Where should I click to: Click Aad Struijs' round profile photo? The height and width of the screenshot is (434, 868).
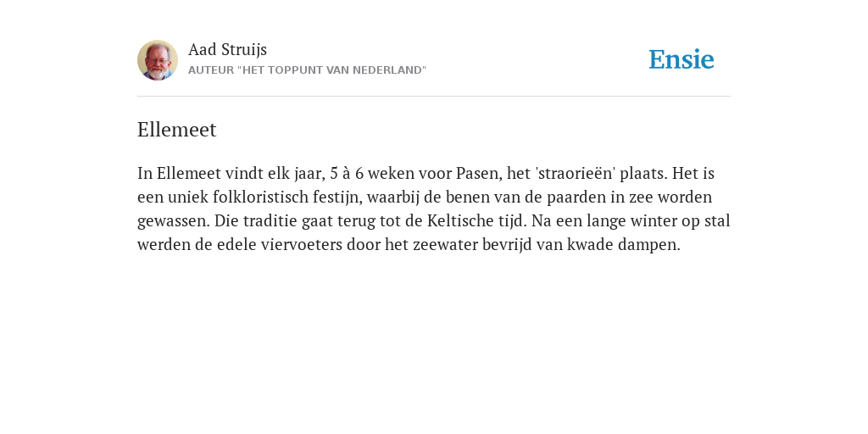(x=158, y=60)
